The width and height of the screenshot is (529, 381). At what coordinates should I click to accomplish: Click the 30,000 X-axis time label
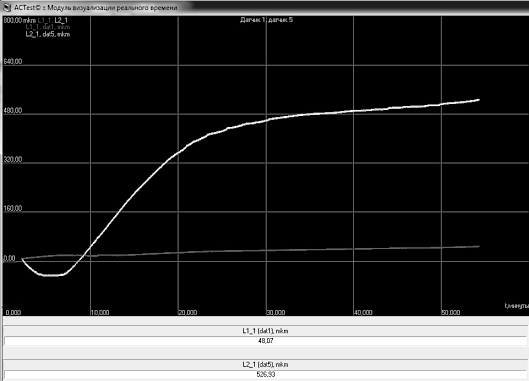pyautogui.click(x=276, y=312)
